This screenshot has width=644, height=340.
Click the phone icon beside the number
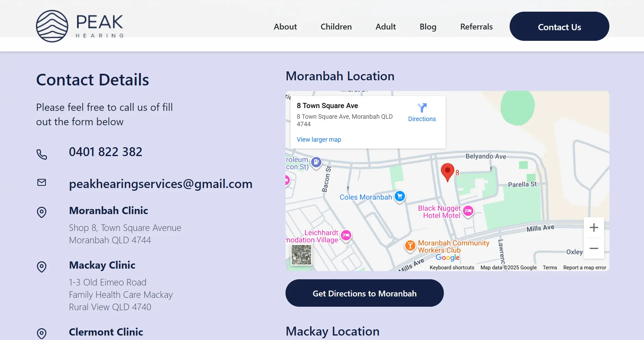click(x=42, y=154)
